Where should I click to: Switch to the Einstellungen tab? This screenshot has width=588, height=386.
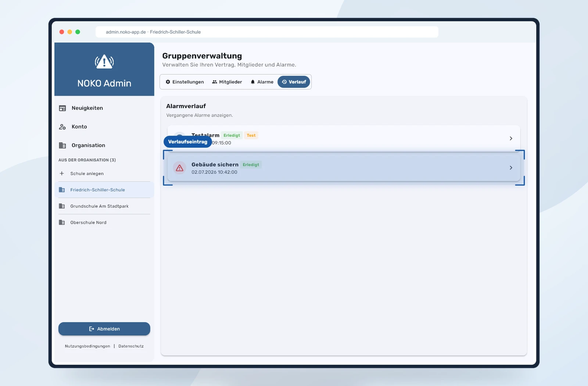click(x=184, y=82)
